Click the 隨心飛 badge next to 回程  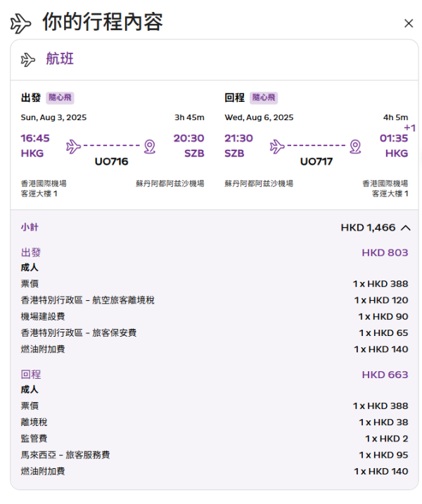pos(264,98)
